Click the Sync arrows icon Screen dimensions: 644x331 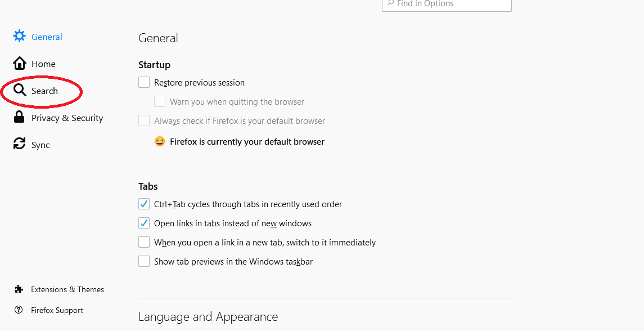point(19,145)
